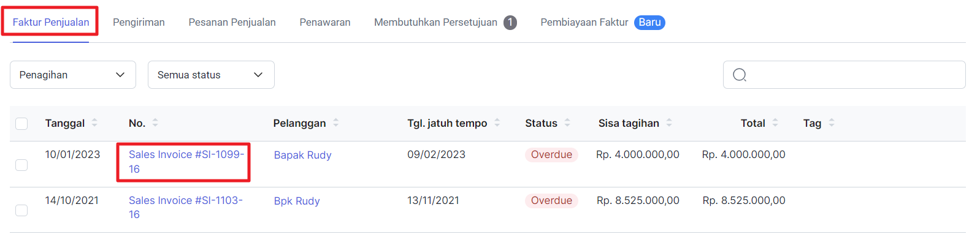Check the row for invoice SI-1099-16

pos(21,165)
